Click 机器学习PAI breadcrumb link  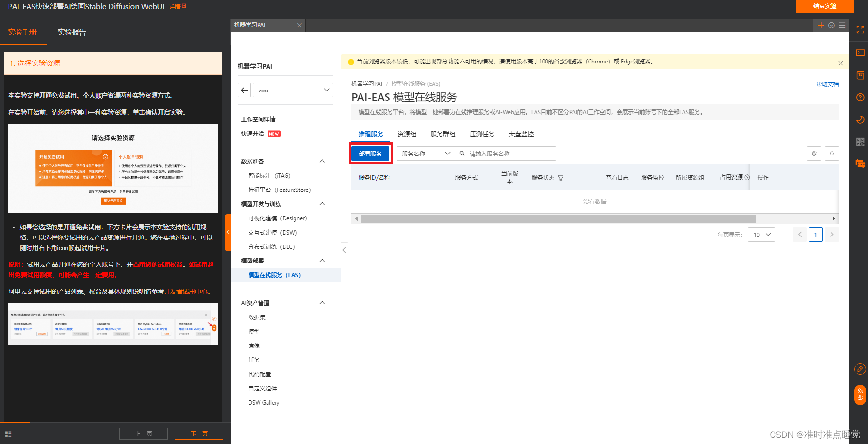(367, 83)
